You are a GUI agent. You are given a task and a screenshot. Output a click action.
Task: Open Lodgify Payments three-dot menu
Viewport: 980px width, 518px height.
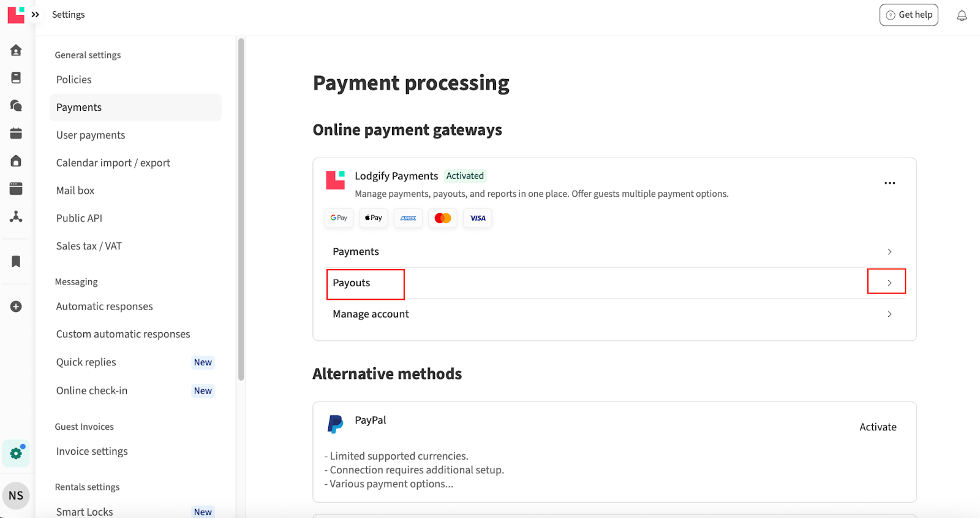click(x=889, y=183)
